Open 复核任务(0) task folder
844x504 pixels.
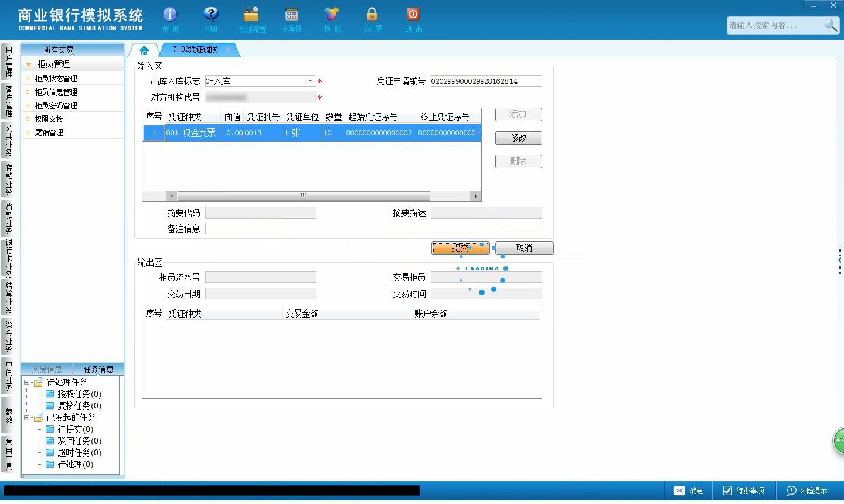73,406
